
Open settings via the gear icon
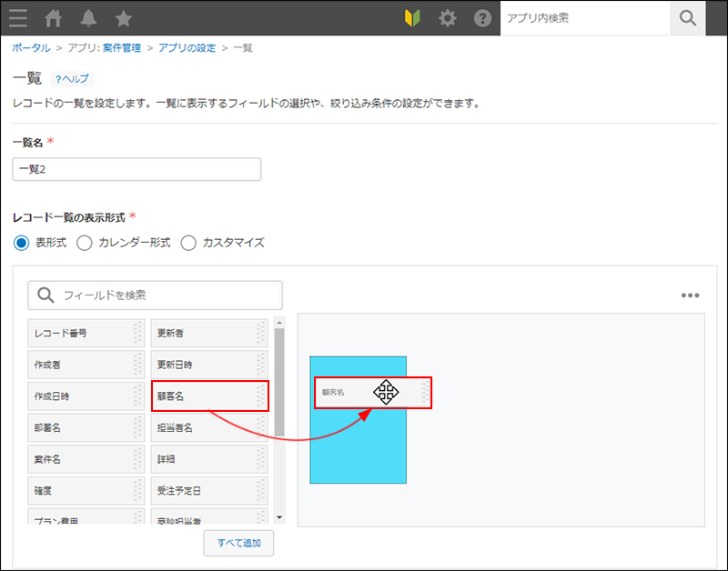pyautogui.click(x=448, y=17)
